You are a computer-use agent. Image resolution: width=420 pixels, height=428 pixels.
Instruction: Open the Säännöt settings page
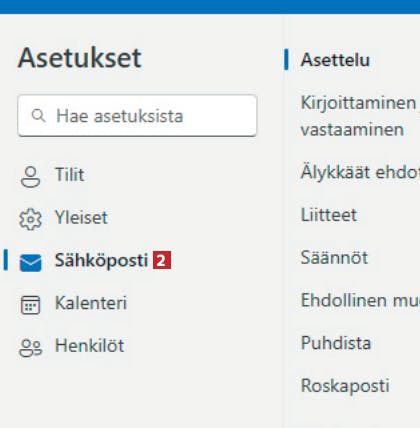[334, 257]
